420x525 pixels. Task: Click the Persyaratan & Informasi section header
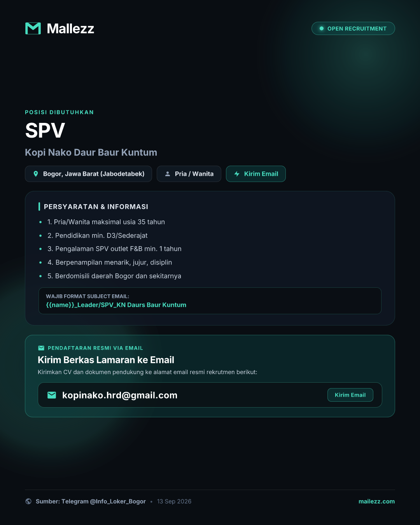pos(96,206)
